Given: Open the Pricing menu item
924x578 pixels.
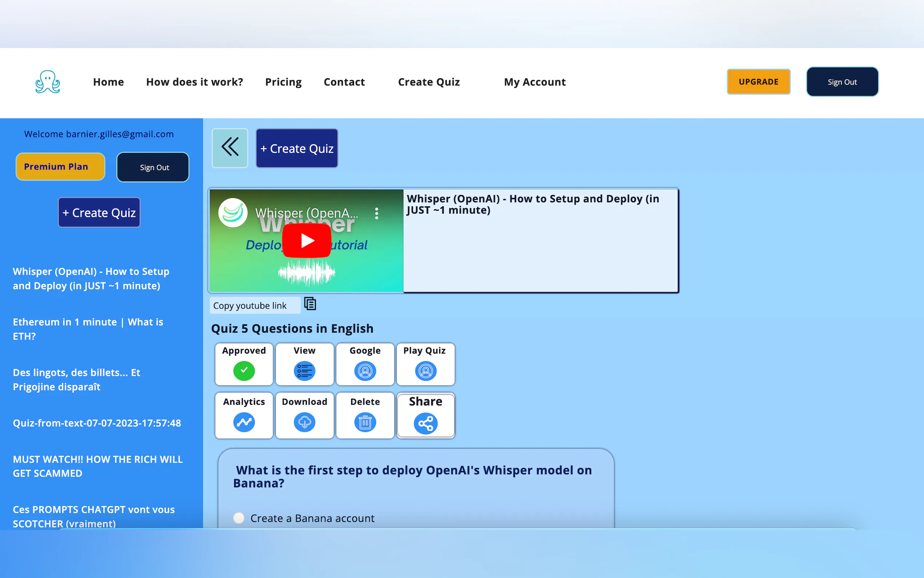Looking at the screenshot, I should coord(283,82).
